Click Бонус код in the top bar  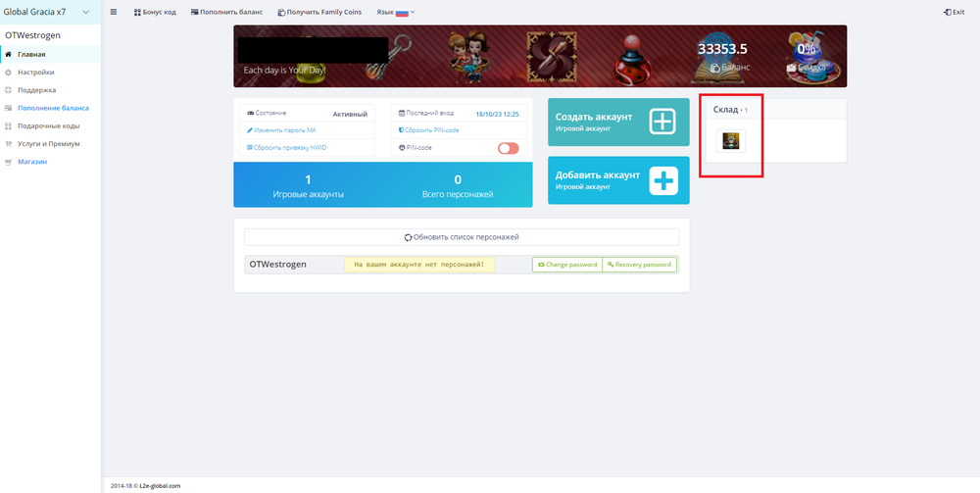[x=153, y=12]
